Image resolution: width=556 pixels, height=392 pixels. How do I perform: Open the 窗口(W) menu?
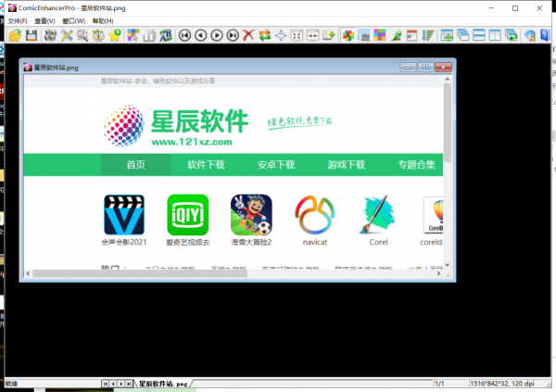74,21
